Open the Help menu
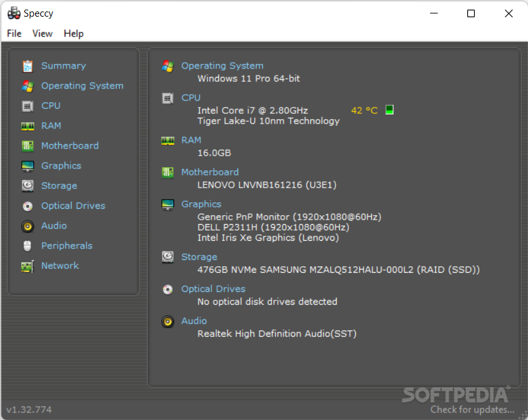 pos(74,33)
